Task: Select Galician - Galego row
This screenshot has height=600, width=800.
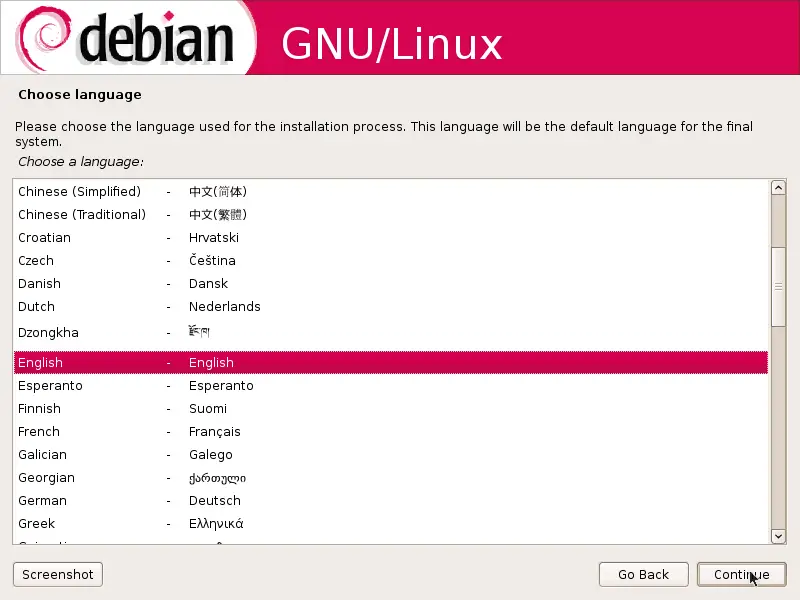Action: pos(391,454)
